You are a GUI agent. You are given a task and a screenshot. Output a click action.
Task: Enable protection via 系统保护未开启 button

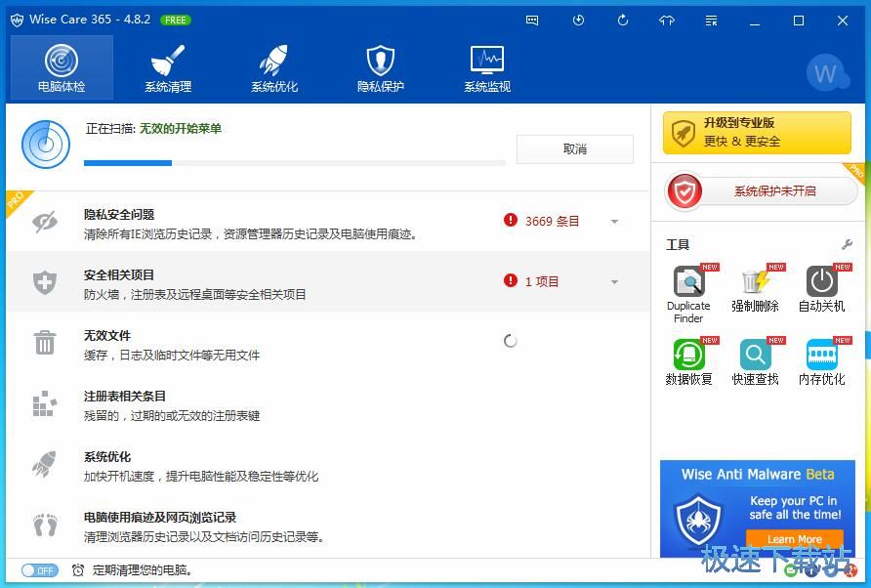tap(762, 191)
